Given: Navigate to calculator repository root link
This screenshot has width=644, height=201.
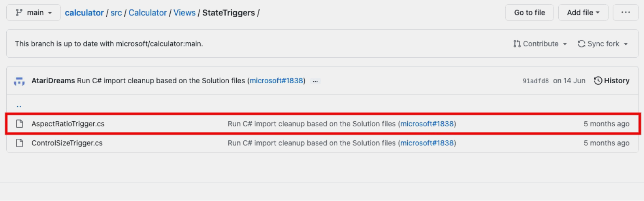Looking at the screenshot, I should [84, 13].
